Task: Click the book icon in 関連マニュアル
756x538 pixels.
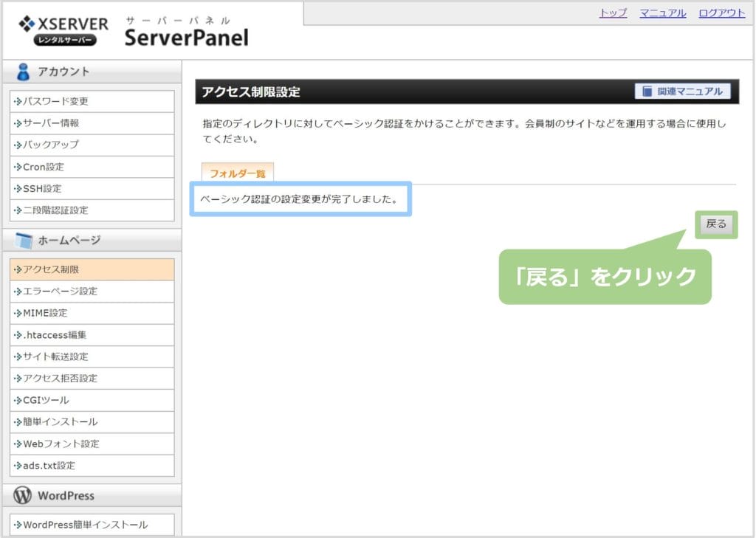Action: pos(647,92)
